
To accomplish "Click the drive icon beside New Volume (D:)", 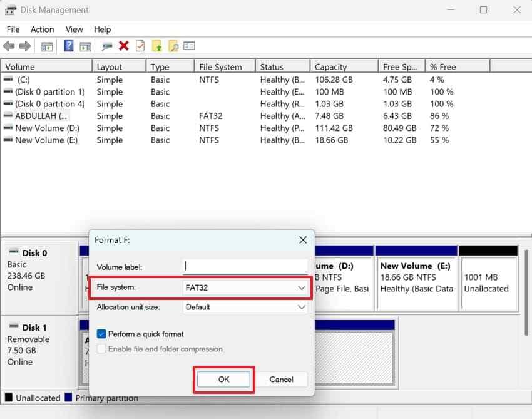I will (x=8, y=128).
